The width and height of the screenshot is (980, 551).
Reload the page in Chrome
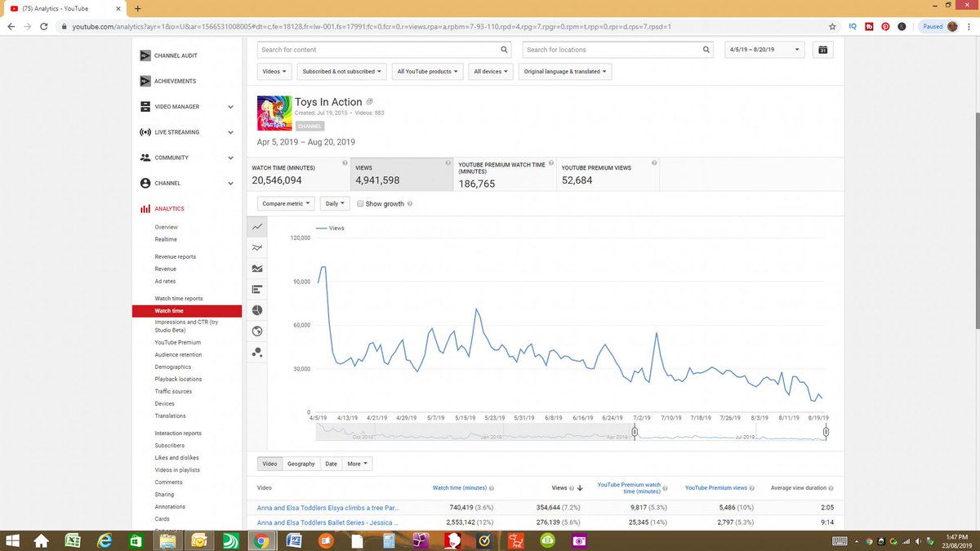click(45, 26)
